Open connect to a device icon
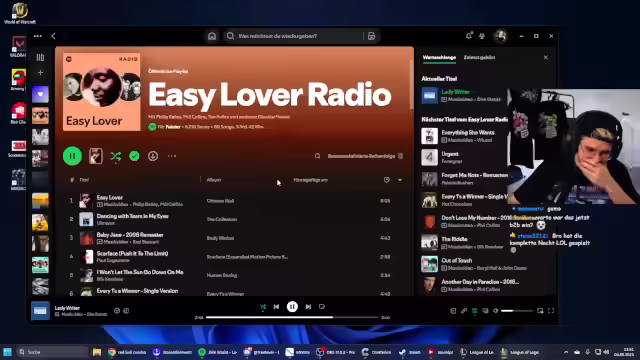The height and width of the screenshot is (360, 640). (485, 311)
